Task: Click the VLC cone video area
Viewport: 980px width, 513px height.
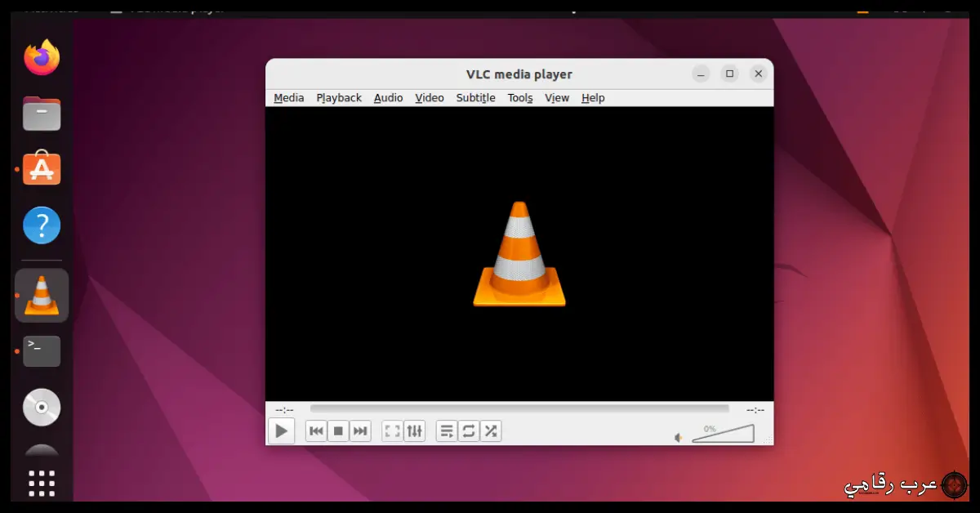Action: [x=519, y=254]
